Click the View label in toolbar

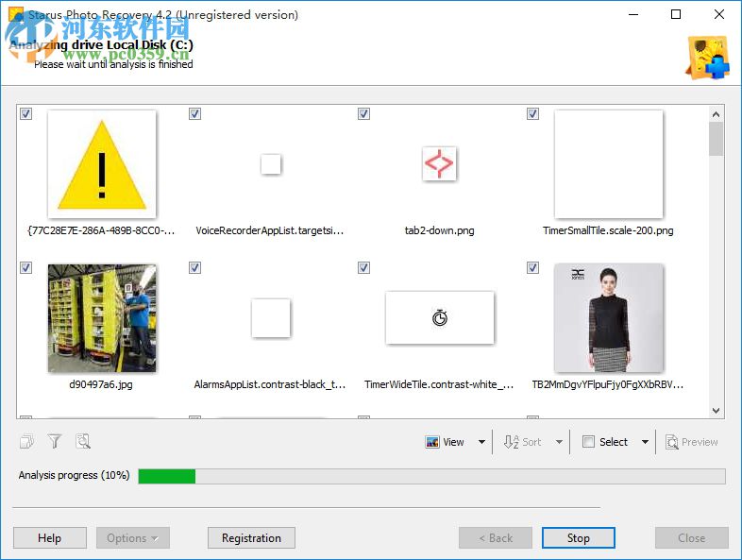[x=453, y=442]
